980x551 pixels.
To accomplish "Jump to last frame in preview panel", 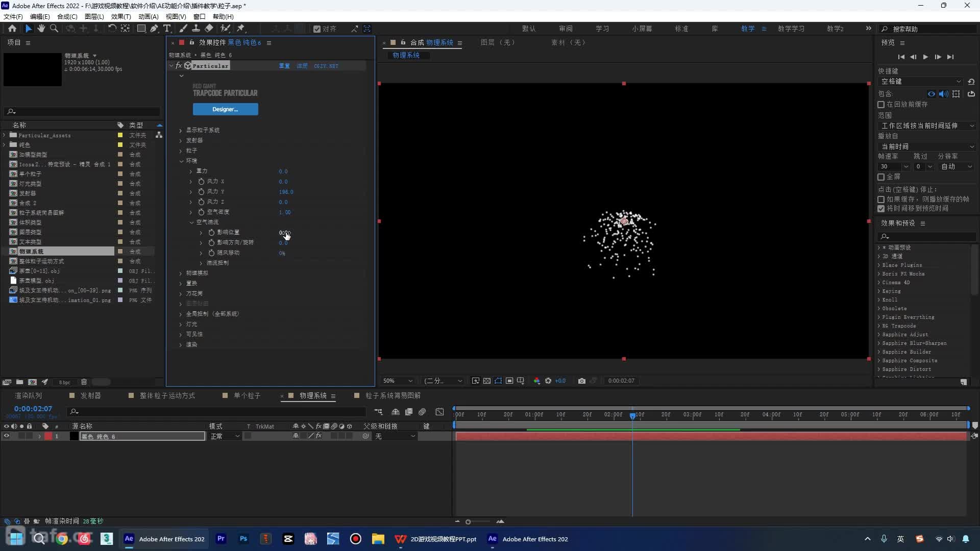I will pyautogui.click(x=950, y=57).
